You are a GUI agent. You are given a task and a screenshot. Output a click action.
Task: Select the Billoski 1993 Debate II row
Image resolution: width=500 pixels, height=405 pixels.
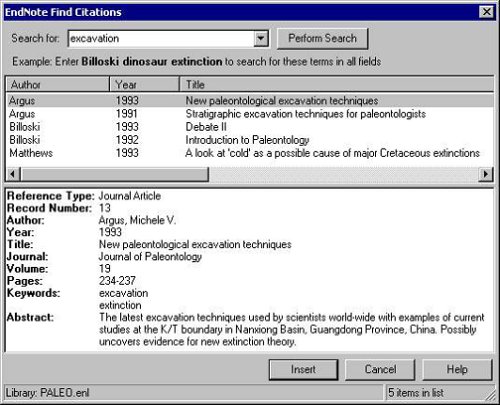[x=250, y=127]
